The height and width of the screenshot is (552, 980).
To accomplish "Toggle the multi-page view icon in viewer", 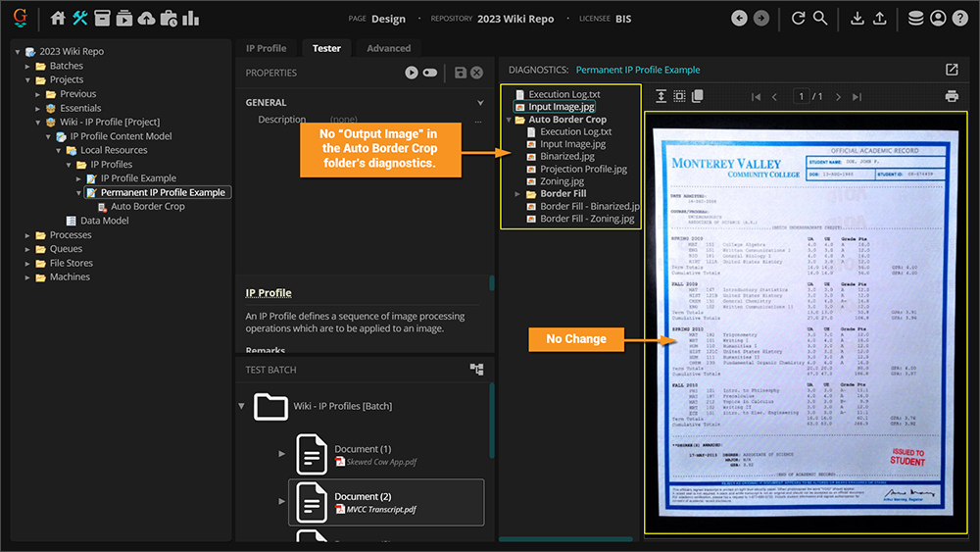I will [x=698, y=96].
